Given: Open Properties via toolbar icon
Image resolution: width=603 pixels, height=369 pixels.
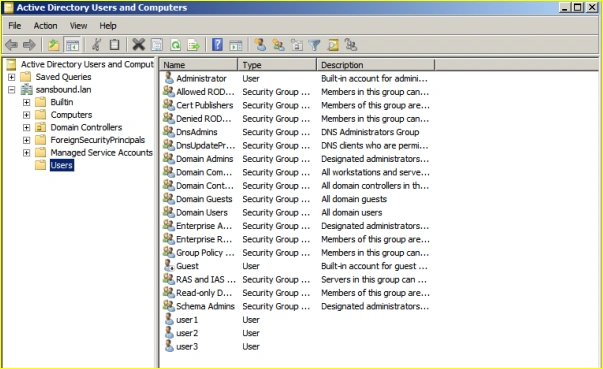Looking at the screenshot, I should [x=157, y=45].
